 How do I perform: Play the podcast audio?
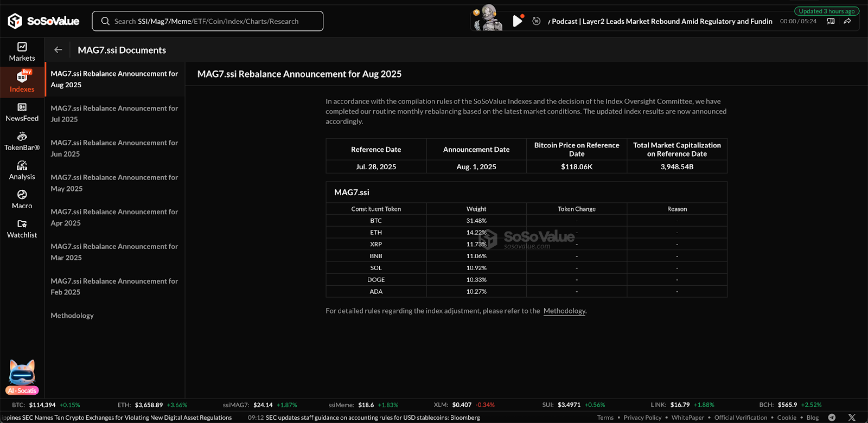(518, 21)
